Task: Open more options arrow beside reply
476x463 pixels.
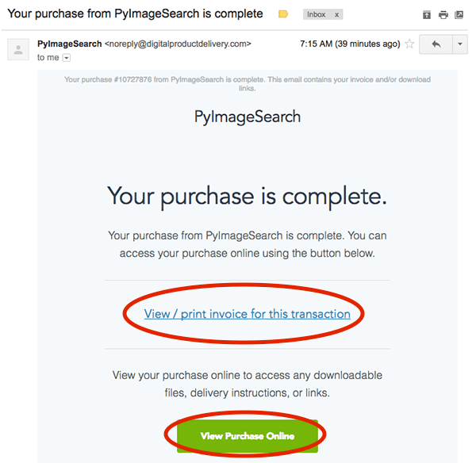Action: (x=460, y=44)
